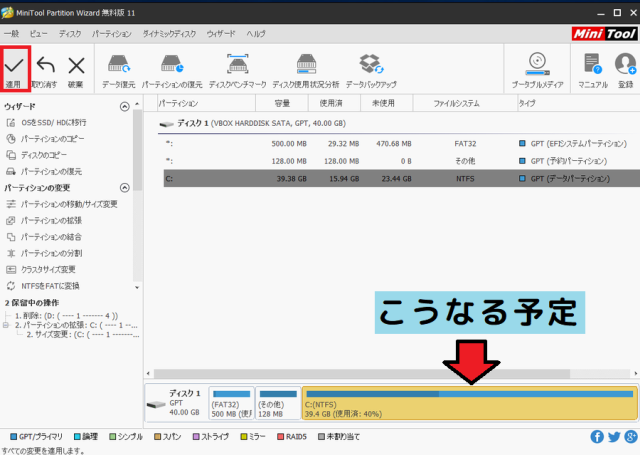Image resolution: width=640 pixels, height=455 pixels.
Task: Open the パーティションの復元 toolbar tool
Action: coord(172,71)
